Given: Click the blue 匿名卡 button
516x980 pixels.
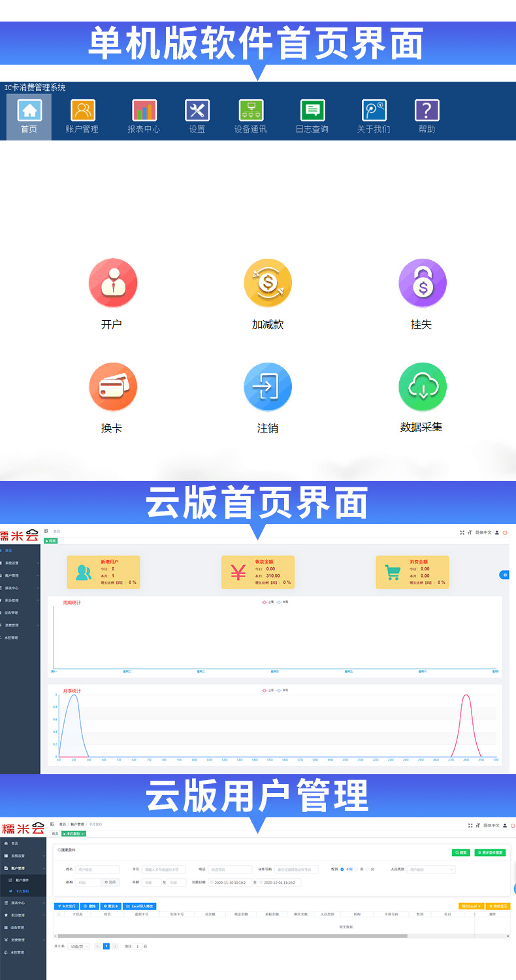Looking at the screenshot, I should [x=111, y=906].
